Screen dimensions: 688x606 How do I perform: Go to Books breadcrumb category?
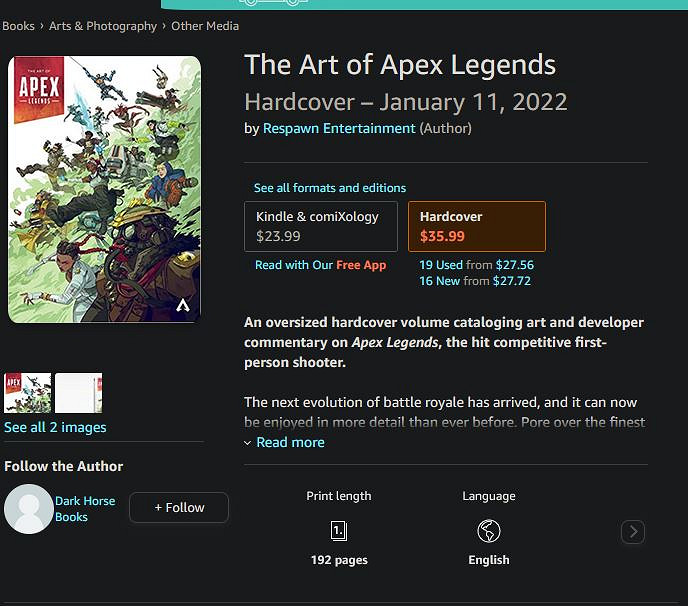(18, 26)
